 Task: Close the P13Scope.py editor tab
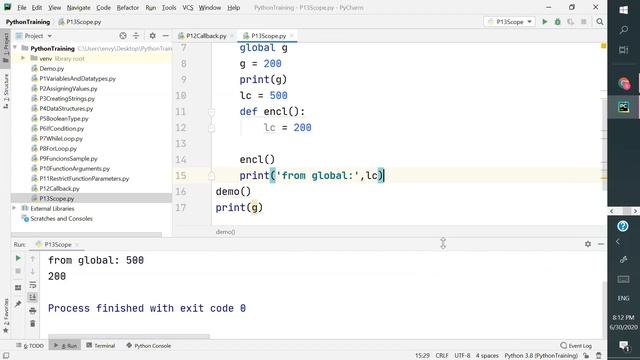pos(291,36)
